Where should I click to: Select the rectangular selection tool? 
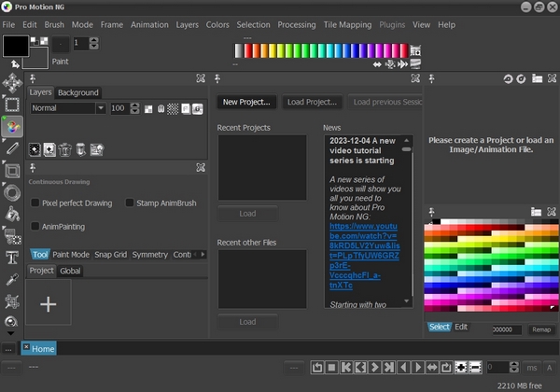click(12, 105)
